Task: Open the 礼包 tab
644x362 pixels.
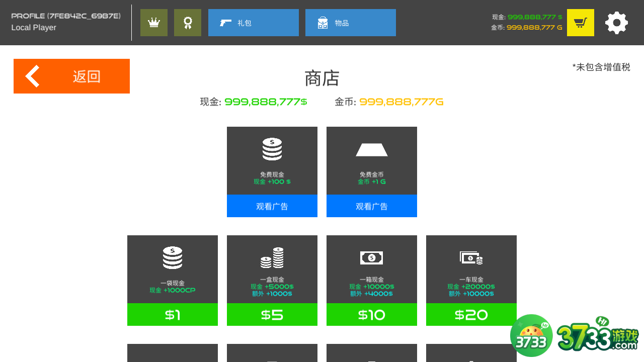Action: [254, 23]
